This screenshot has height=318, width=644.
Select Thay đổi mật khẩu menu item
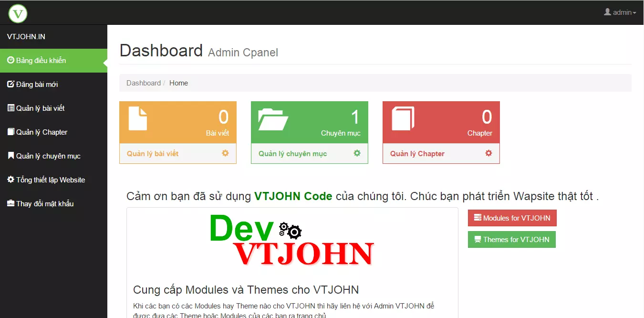(45, 204)
